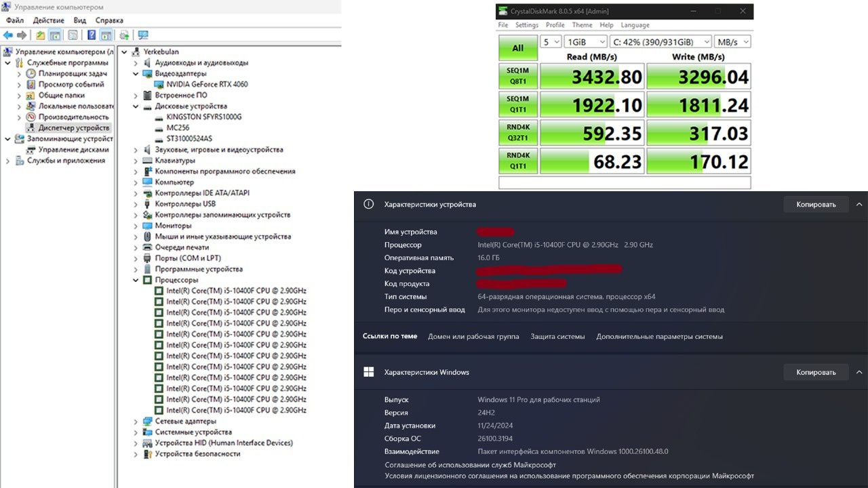Screen dimensions: 868x488
Task: Open the 1GiB test size dropdown
Action: [x=585, y=42]
